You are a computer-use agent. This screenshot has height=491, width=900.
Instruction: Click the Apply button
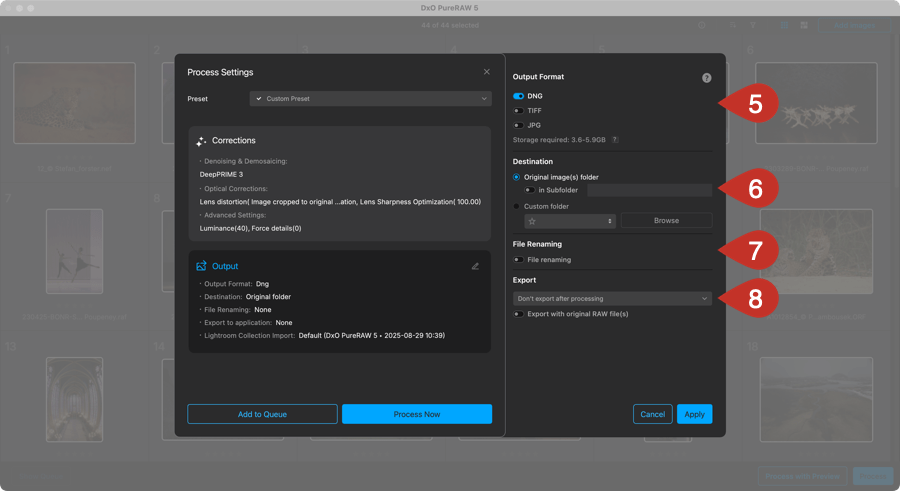(x=695, y=414)
